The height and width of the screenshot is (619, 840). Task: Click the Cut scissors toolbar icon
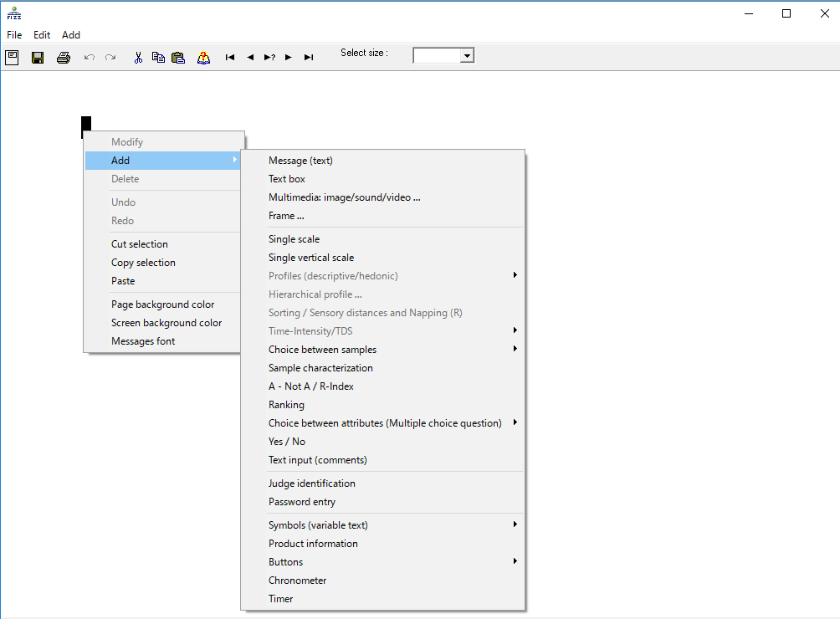[x=138, y=57]
